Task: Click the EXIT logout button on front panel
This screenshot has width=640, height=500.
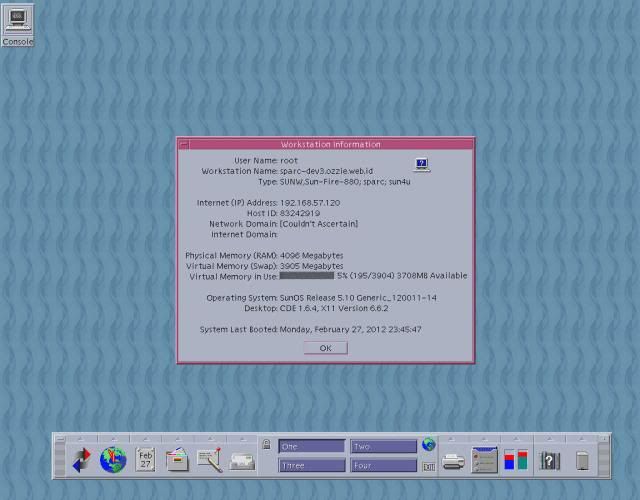Action: [429, 466]
